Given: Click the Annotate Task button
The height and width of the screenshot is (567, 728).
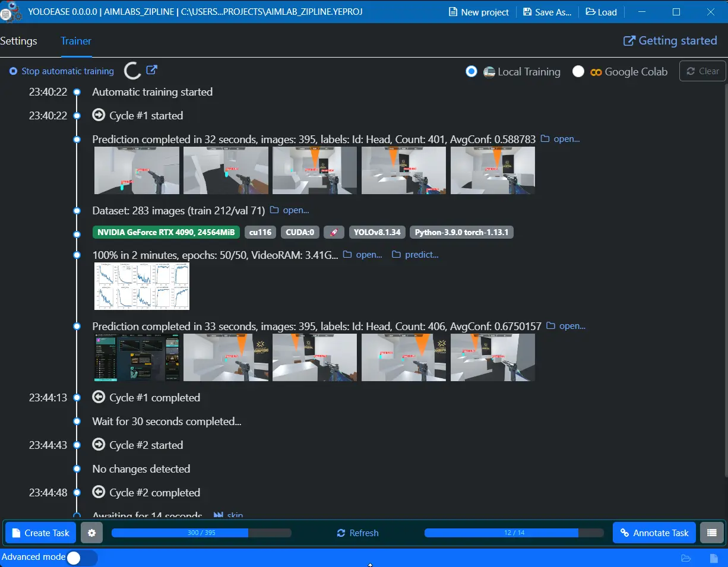Looking at the screenshot, I should (654, 533).
